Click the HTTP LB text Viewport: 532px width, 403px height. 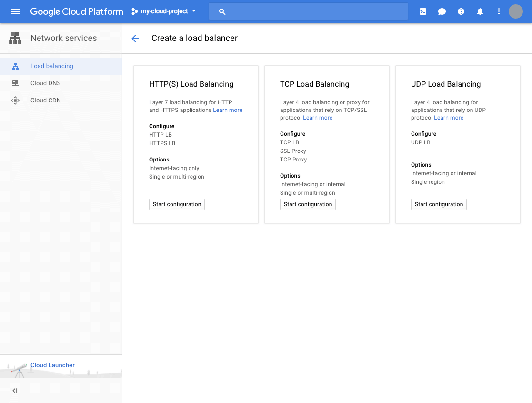coord(161,135)
